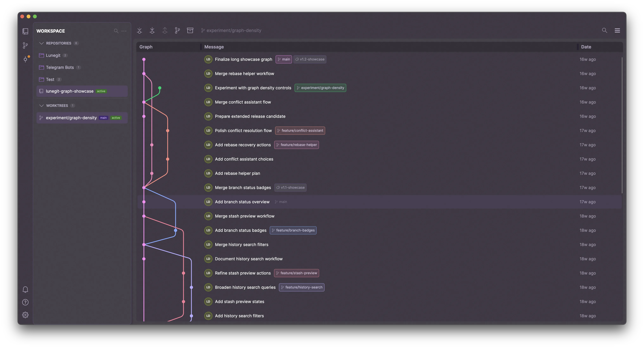Image resolution: width=644 pixels, height=348 pixels.
Task: Collapse the REPOSITORIES section
Action: click(42, 43)
